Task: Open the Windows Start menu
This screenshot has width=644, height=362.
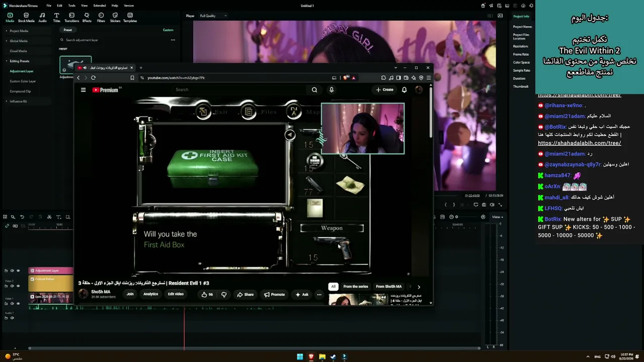Action: (x=300, y=357)
